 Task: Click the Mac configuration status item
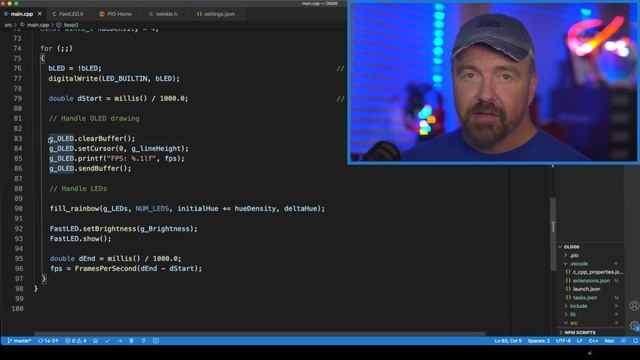point(609,341)
